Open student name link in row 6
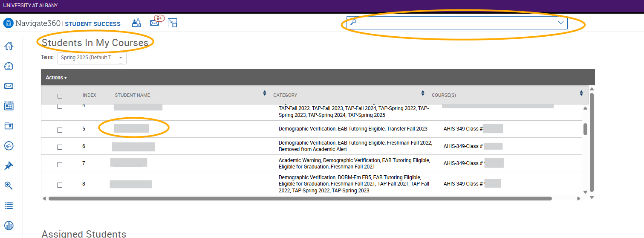This screenshot has height=238, width=644. [133, 147]
